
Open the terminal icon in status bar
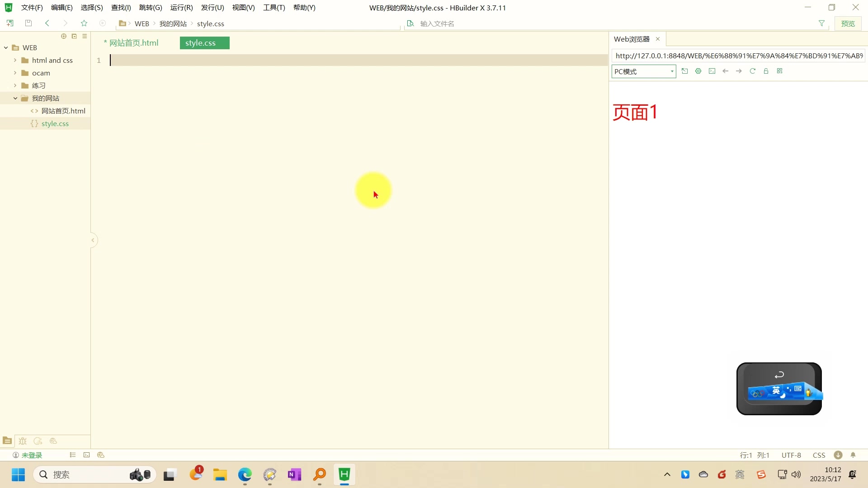click(87, 455)
